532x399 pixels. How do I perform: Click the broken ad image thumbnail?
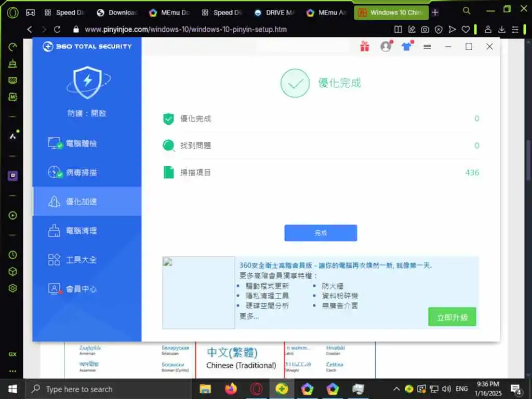click(198, 292)
